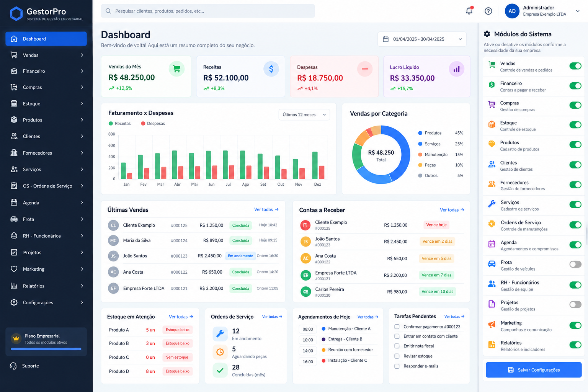Open the Últimos 12 meses dropdown
This screenshot has height=392, width=588.
(304, 114)
